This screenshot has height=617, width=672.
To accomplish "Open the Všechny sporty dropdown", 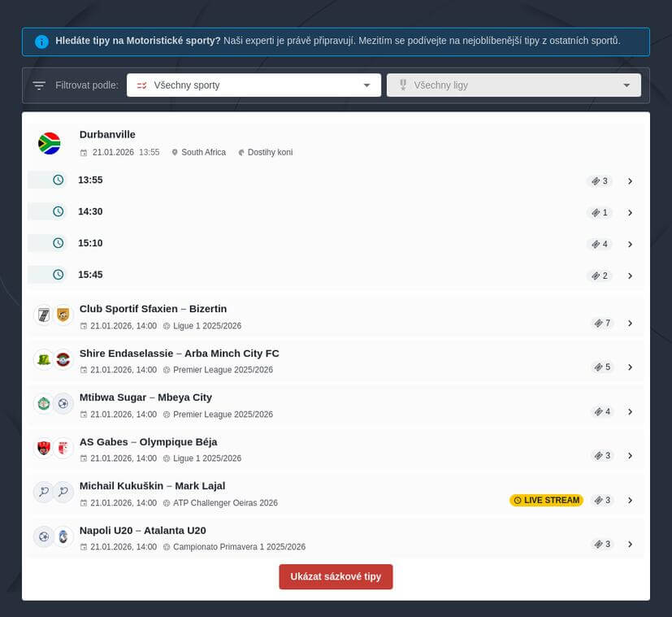I will [252, 85].
